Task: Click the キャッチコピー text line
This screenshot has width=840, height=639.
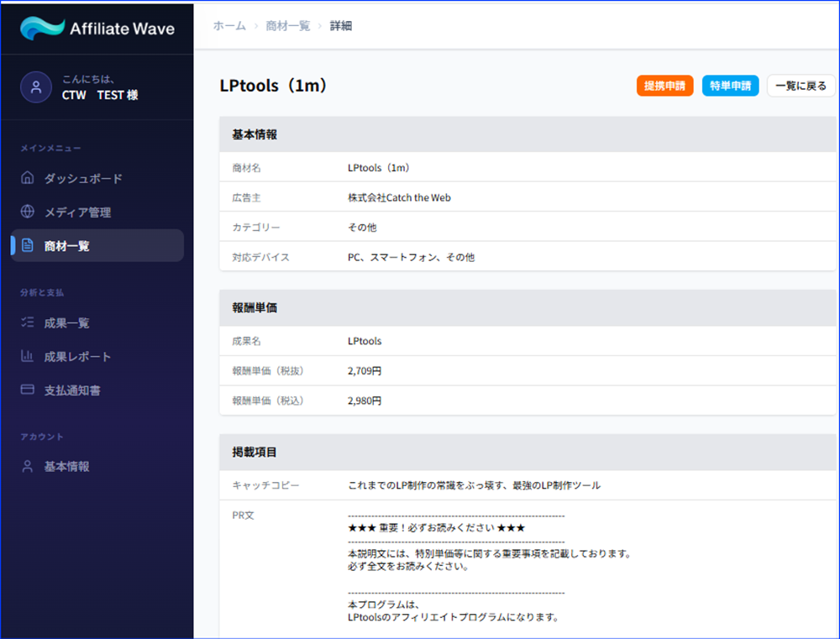Action: (474, 485)
